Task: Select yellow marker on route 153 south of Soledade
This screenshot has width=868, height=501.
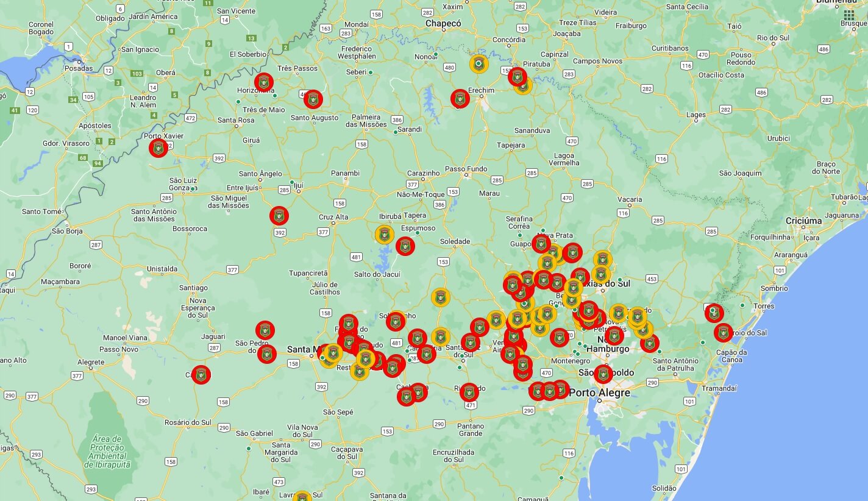Action: click(441, 297)
